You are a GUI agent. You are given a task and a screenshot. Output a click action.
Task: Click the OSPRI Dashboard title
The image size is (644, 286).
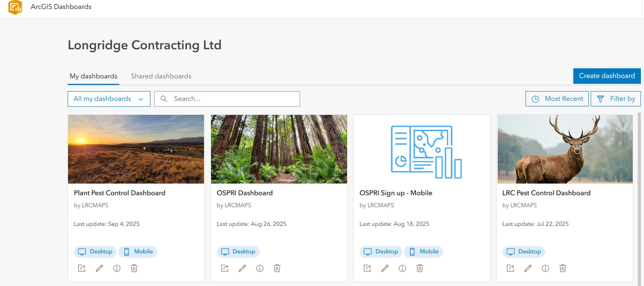pos(245,193)
